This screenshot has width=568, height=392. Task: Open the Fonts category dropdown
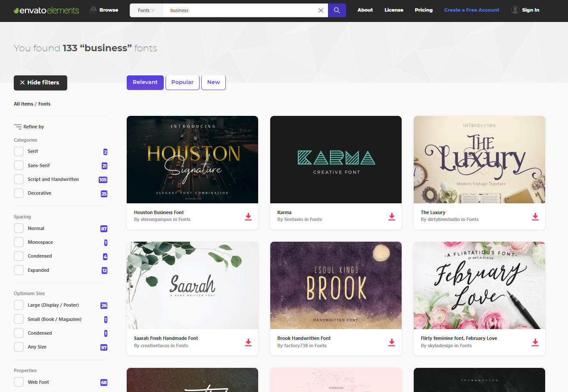pos(146,10)
